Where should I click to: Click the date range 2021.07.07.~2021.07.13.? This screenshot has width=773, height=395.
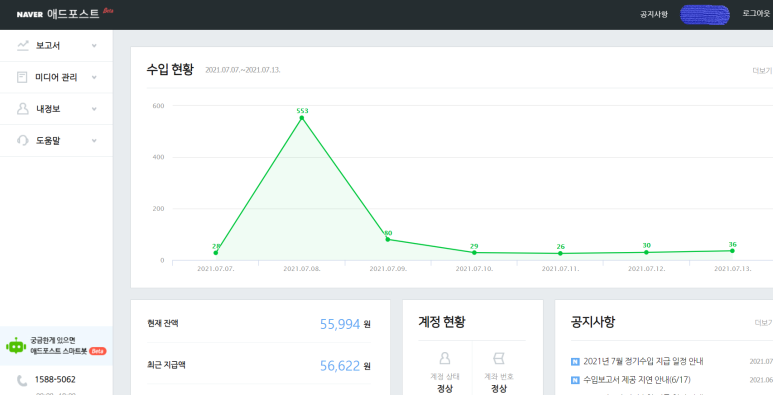tap(243, 70)
